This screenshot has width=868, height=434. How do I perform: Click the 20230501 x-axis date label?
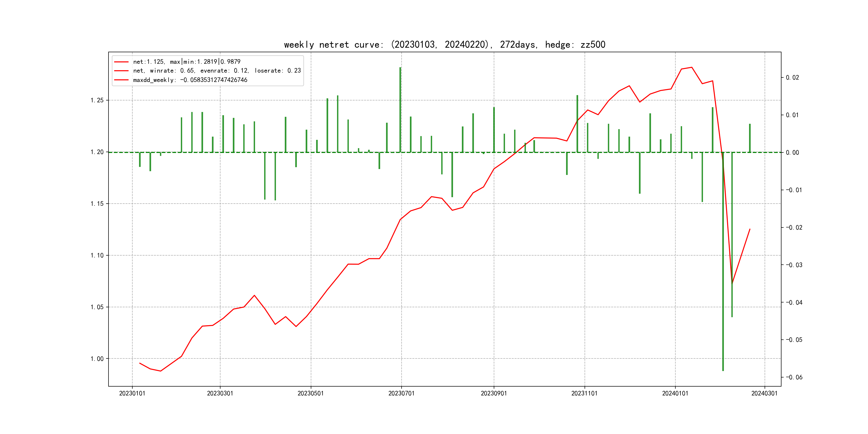310,393
